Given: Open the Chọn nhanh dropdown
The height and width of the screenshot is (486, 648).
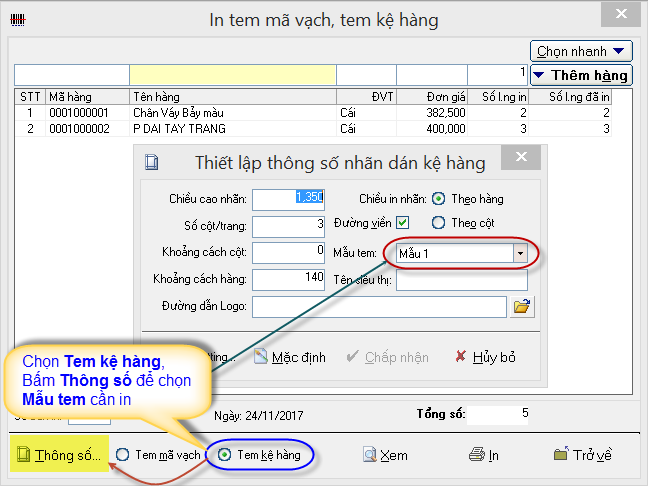Looking at the screenshot, I should click(581, 51).
